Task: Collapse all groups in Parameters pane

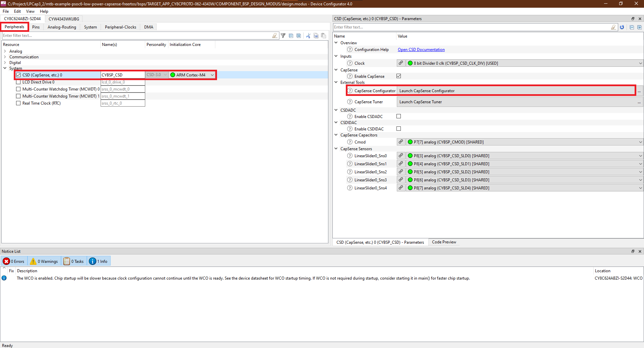Action: point(632,27)
